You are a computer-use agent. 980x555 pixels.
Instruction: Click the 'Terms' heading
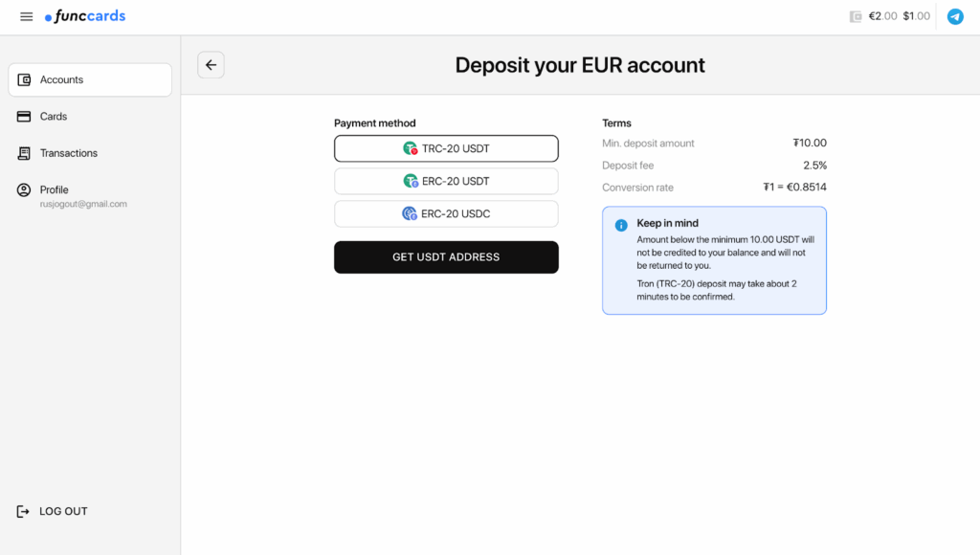click(617, 123)
